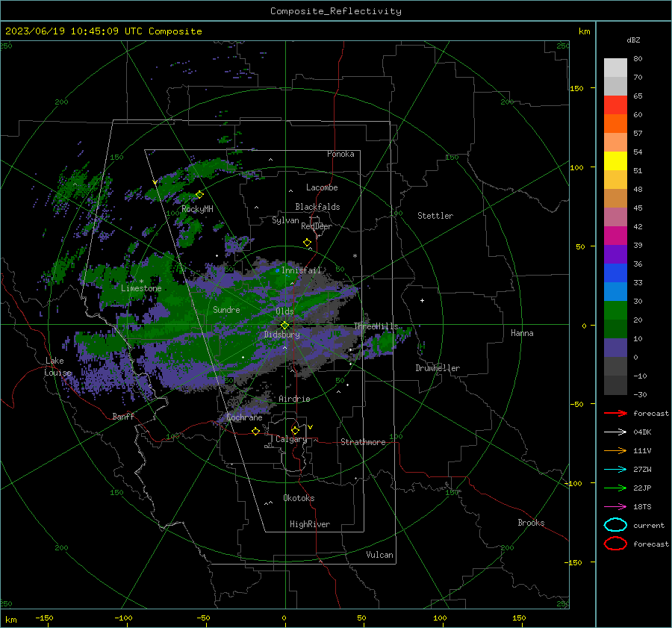This screenshot has width=672, height=628.
Task: Select the bright green 30-20 dBZ swatch
Action: point(615,311)
